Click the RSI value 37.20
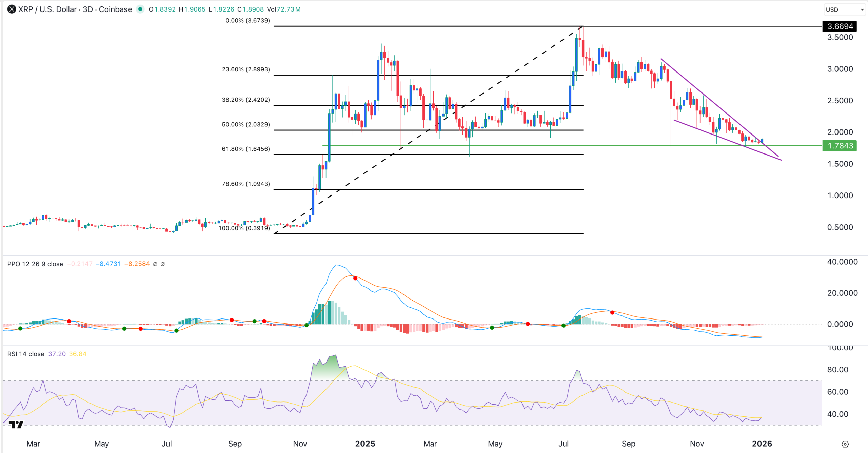 pyautogui.click(x=57, y=354)
